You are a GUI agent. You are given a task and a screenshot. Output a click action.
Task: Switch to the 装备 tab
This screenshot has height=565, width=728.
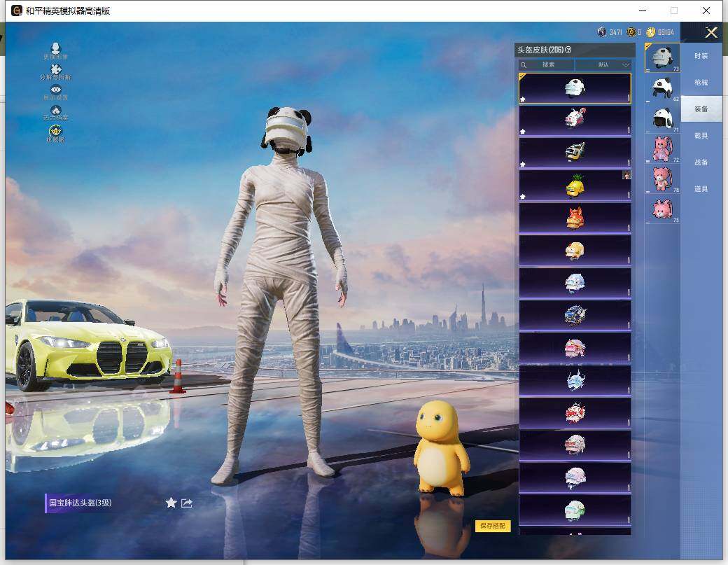coord(701,109)
